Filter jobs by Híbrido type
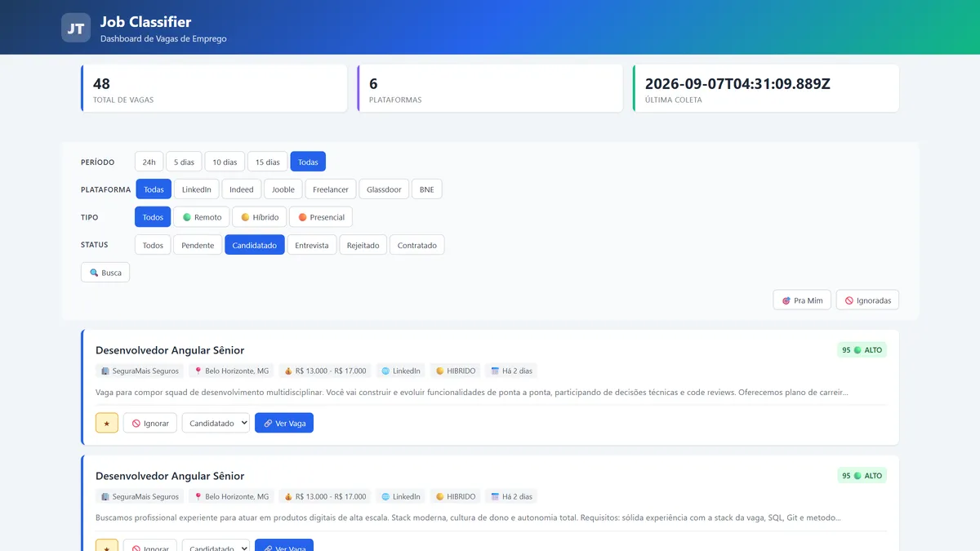Image resolution: width=980 pixels, height=551 pixels. point(260,217)
